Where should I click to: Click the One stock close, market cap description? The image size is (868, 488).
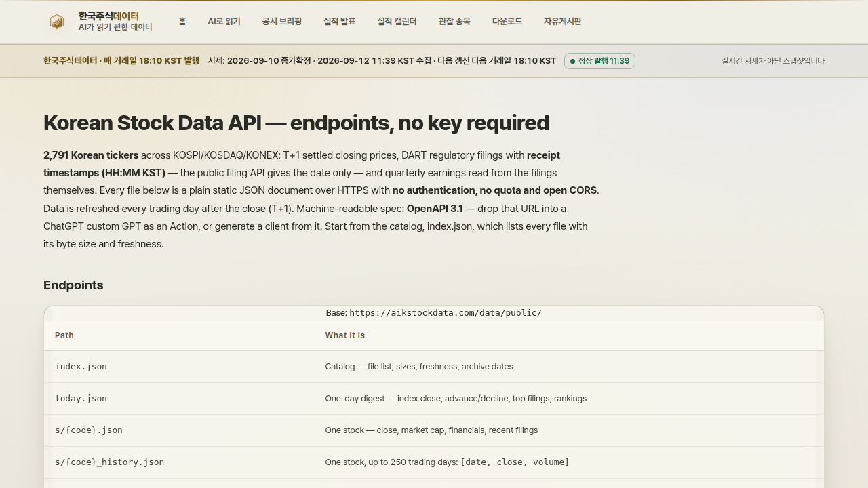(431, 430)
